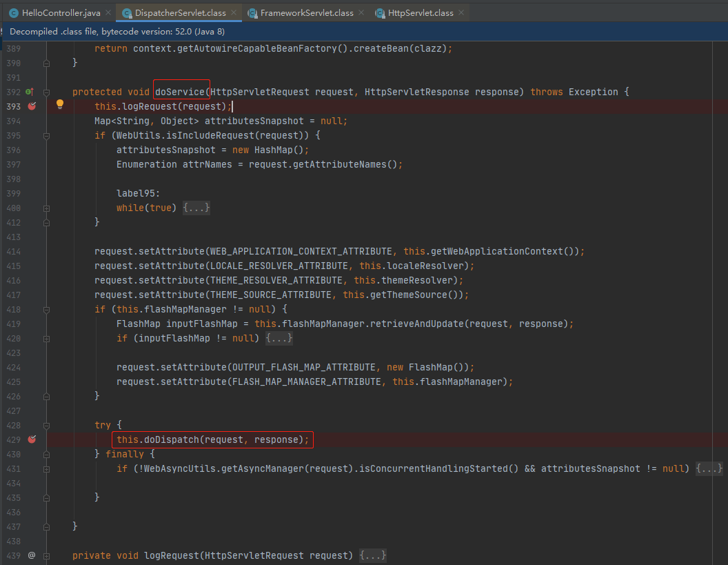Screen dimensions: 728x565
Task: Expand the logRequest method body placeholder
Action: coord(372,555)
